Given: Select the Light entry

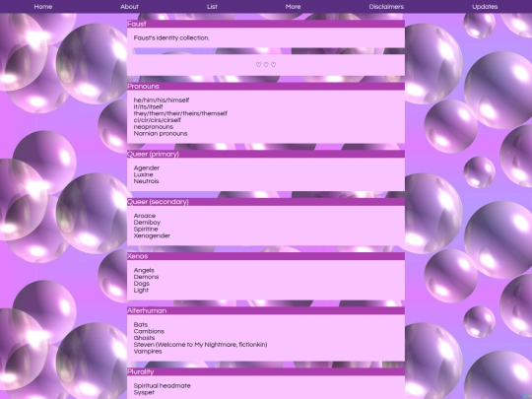Looking at the screenshot, I should click(141, 290).
